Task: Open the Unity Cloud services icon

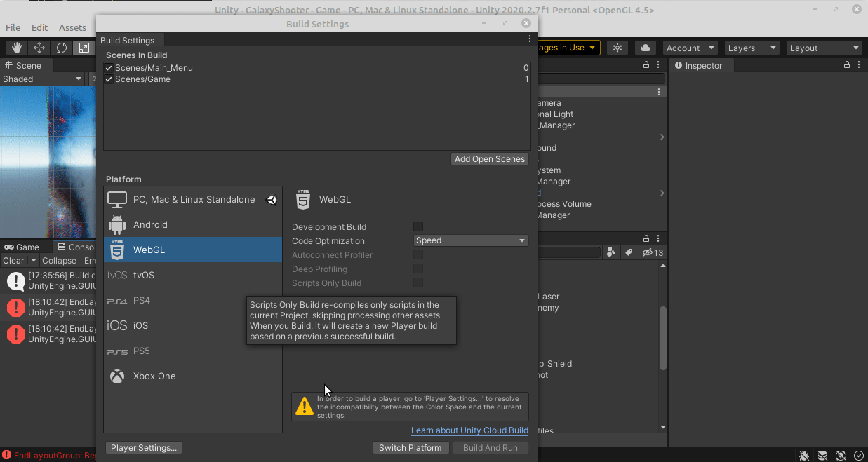Action: click(x=646, y=48)
